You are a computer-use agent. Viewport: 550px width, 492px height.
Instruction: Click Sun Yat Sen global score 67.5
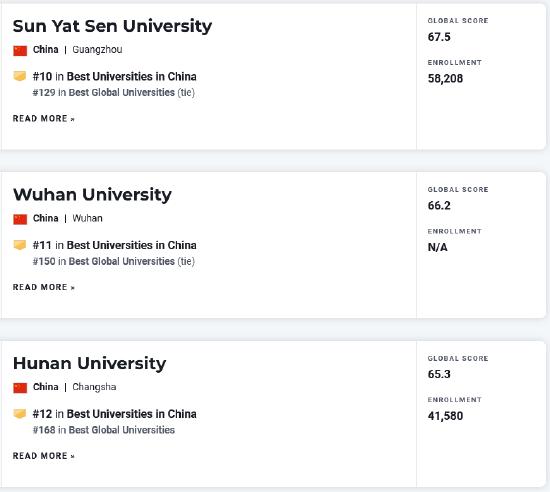(x=439, y=37)
